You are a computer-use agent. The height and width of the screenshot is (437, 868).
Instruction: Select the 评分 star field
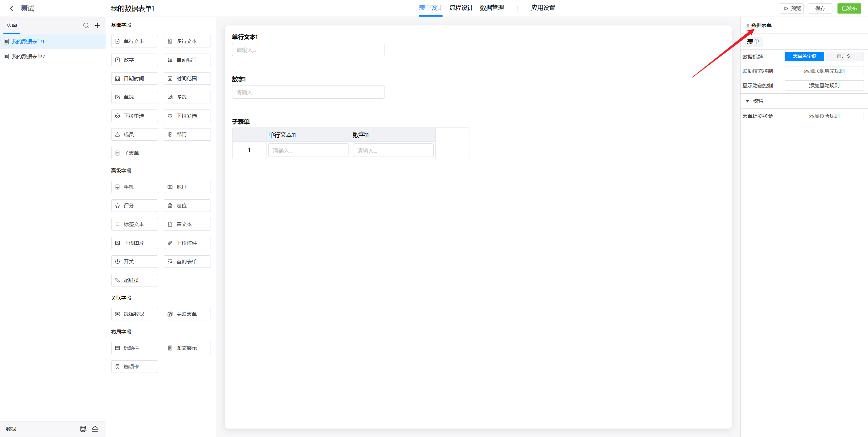tap(134, 206)
